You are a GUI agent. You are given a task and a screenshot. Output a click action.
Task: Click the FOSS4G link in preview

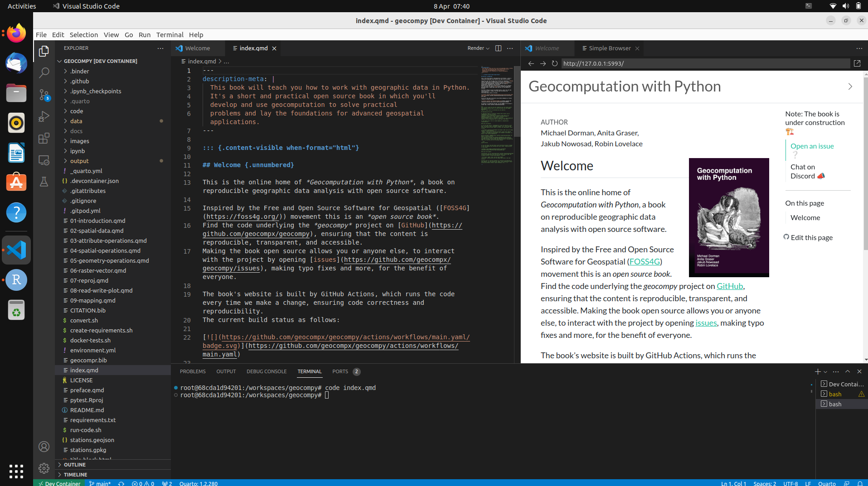pyautogui.click(x=644, y=261)
